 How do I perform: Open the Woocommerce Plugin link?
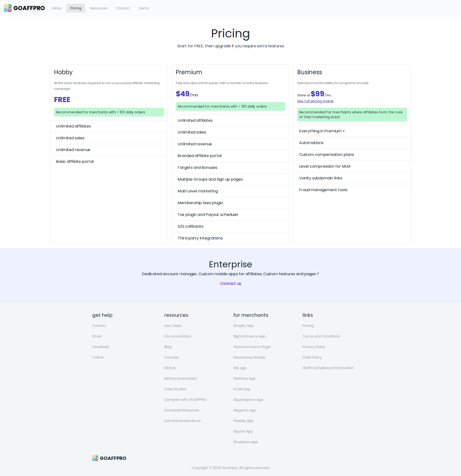252,347
